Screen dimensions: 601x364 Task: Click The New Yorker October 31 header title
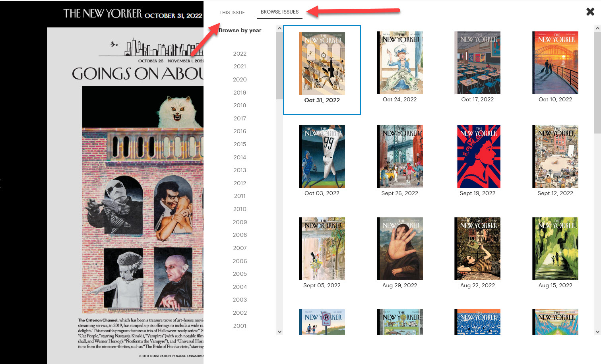[x=133, y=14]
